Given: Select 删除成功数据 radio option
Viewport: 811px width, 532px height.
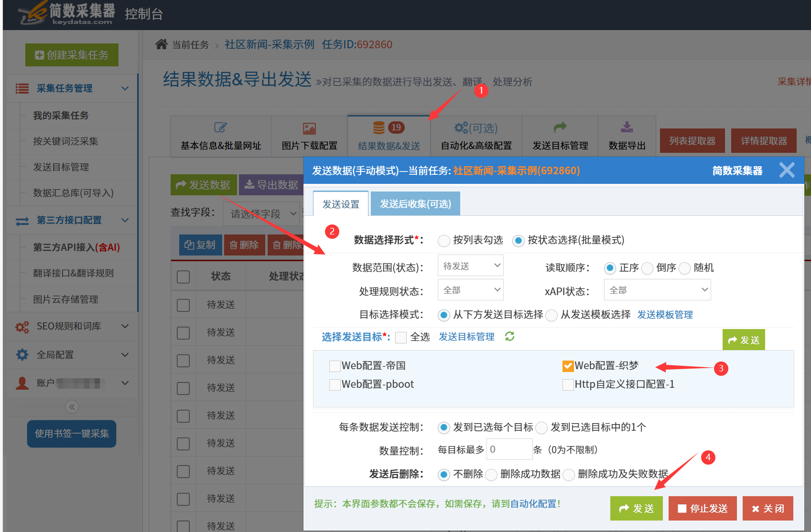Looking at the screenshot, I should tap(491, 475).
